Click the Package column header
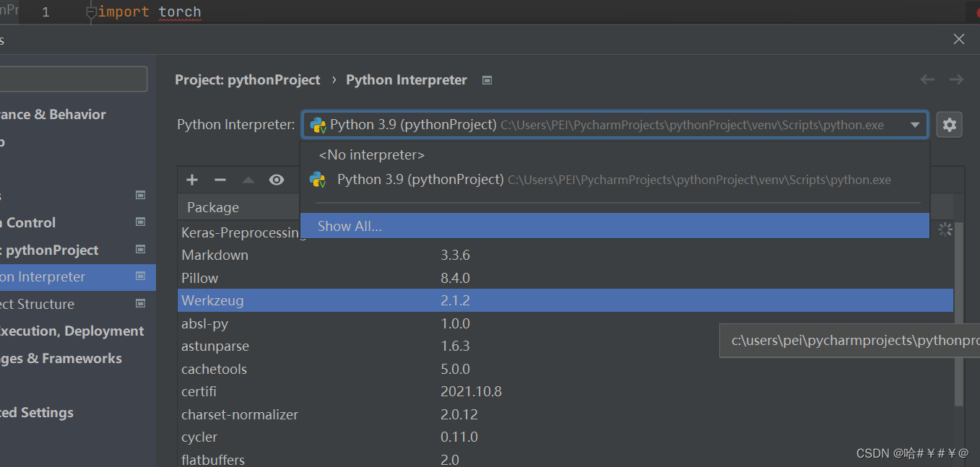Viewport: 980px width, 467px height. pos(213,208)
